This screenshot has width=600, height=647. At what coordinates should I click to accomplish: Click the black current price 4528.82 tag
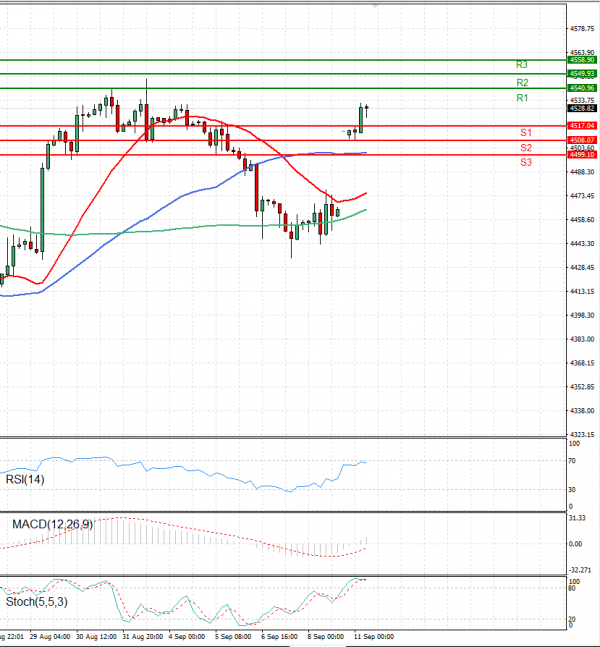point(582,108)
